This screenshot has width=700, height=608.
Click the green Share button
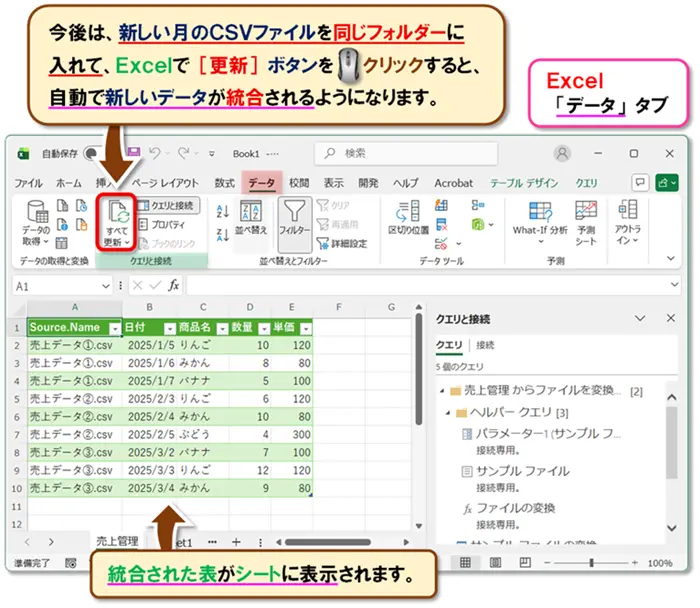[x=667, y=183]
